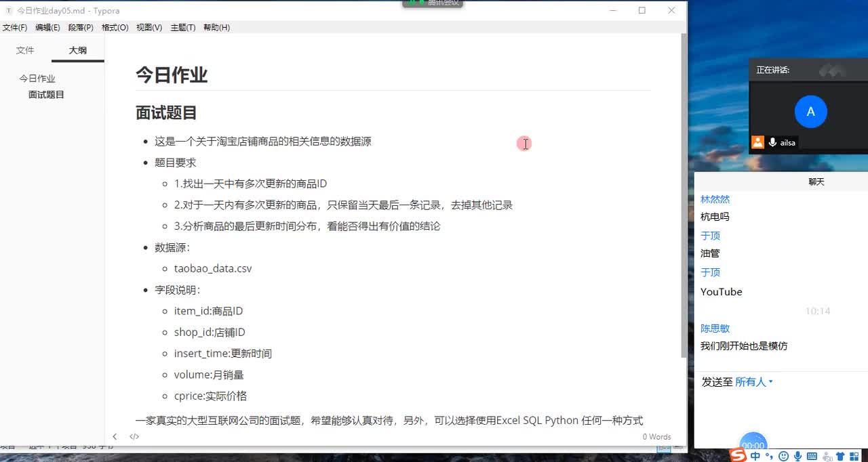This screenshot has height=462, width=868.
Task: Open the 主题(T) menu
Action: (183, 28)
